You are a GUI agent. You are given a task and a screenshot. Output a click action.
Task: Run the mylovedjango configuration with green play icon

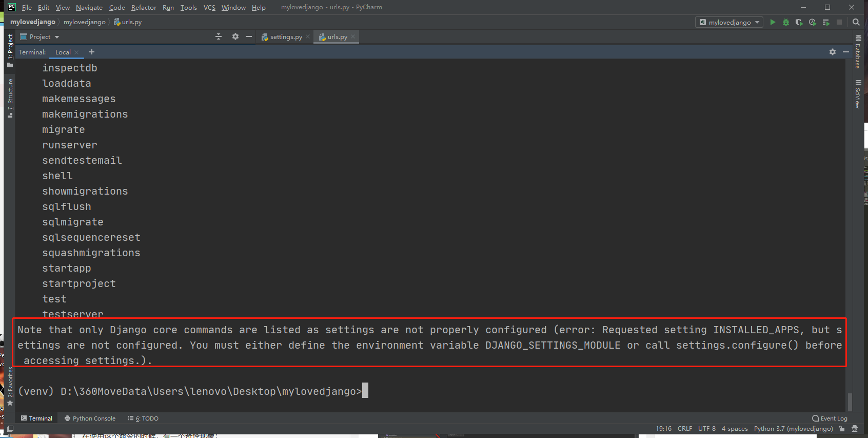tap(773, 22)
